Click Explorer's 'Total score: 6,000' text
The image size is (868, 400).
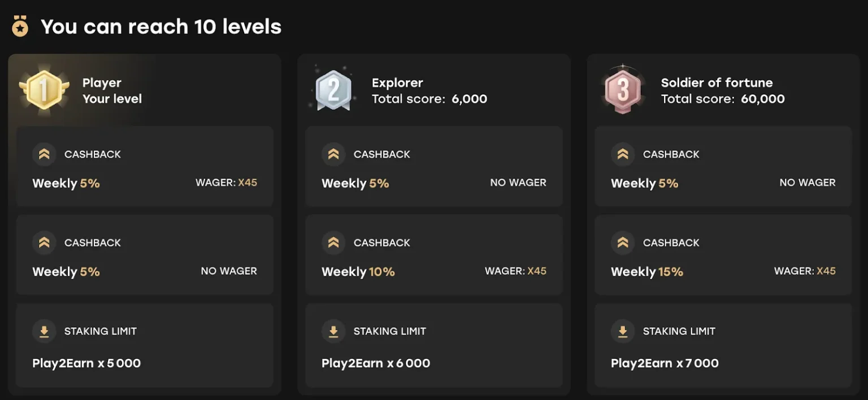click(429, 99)
